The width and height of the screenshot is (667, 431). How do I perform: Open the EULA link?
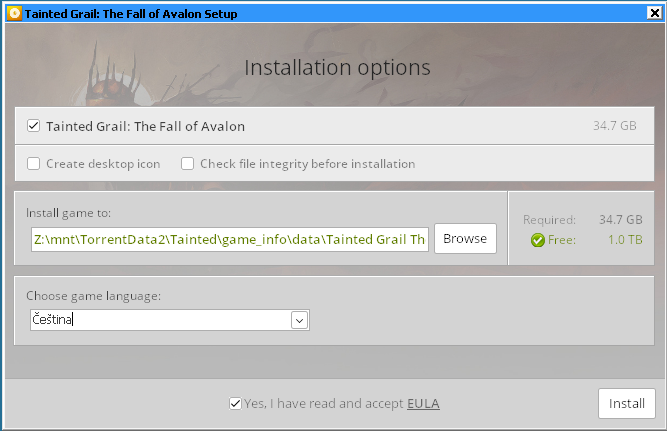423,404
